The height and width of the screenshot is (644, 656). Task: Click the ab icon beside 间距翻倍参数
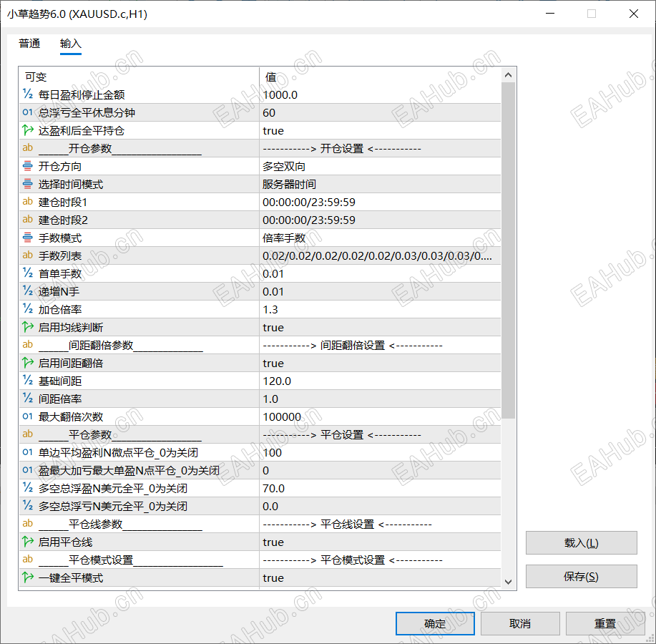coord(28,345)
